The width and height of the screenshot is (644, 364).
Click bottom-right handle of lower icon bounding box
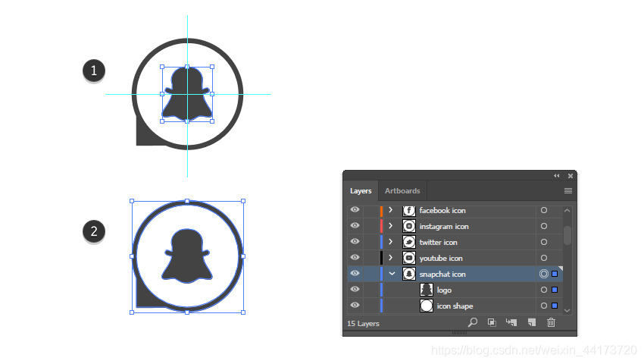click(x=243, y=312)
